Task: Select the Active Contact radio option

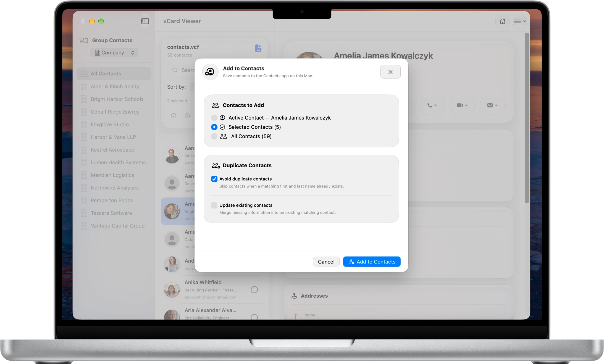Action: tap(214, 118)
